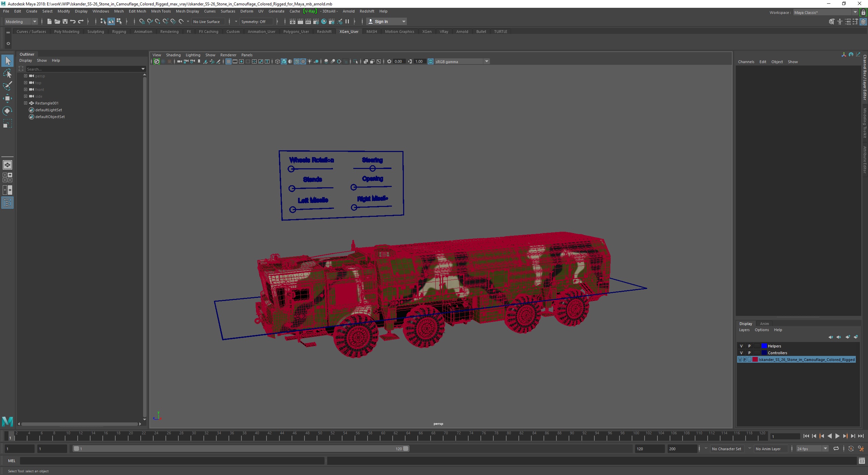Select the arrow Select tool in toolbox
Image resolution: width=868 pixels, height=475 pixels.
(7, 61)
